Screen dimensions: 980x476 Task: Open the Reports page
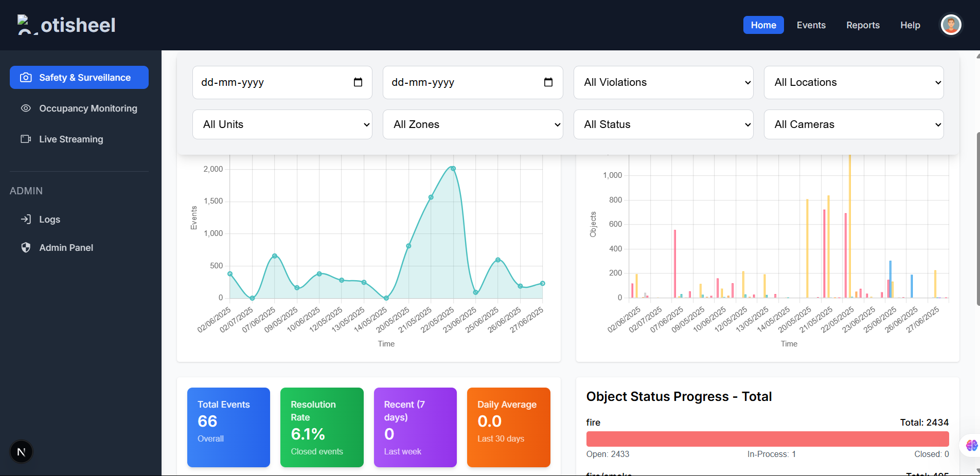point(863,25)
